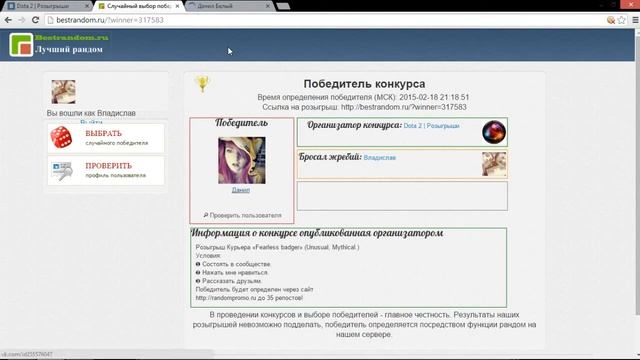This screenshot has height=360, width=640.
Task: Click the Победитель конкурса heading
Action: click(364, 84)
